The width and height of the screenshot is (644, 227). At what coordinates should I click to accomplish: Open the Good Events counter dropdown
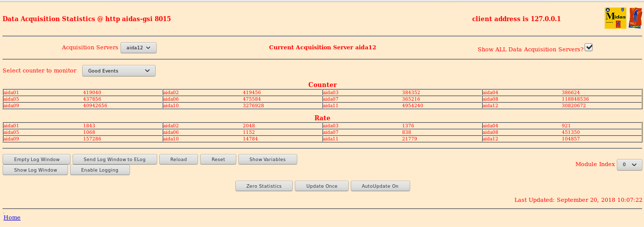click(x=119, y=71)
